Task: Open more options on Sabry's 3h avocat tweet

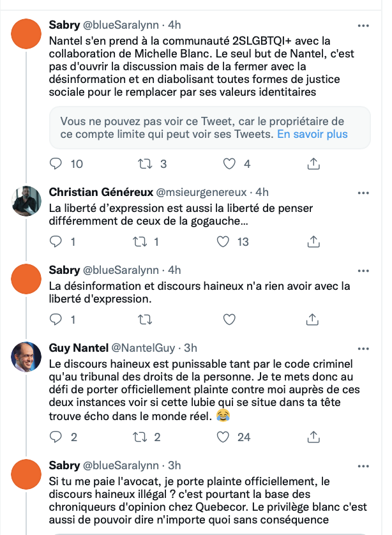Action: [363, 466]
